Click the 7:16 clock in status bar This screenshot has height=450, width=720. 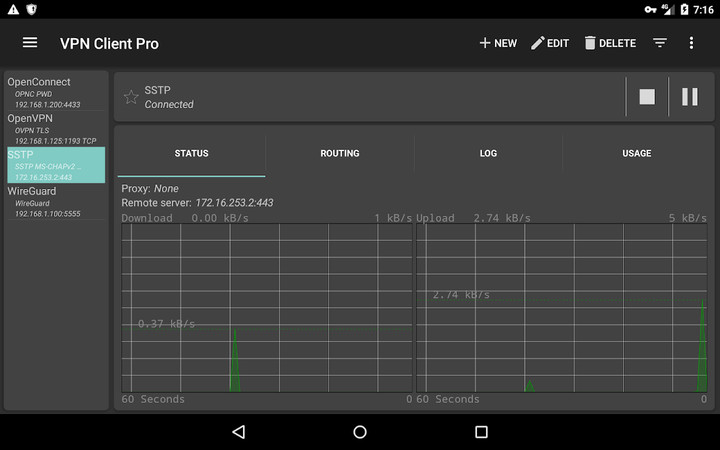pos(703,10)
